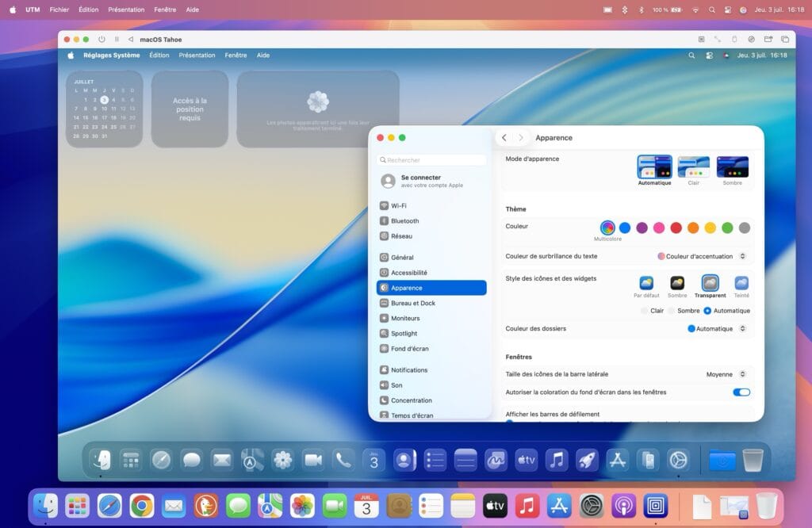The height and width of the screenshot is (528, 812).
Task: Toggle wallpaper tinting in windows switch
Action: (741, 392)
